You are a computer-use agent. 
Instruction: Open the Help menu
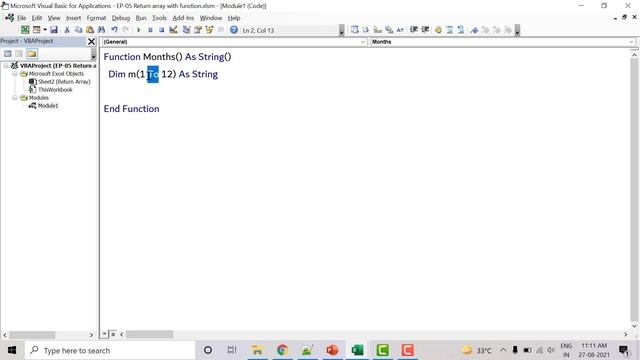pos(234,18)
